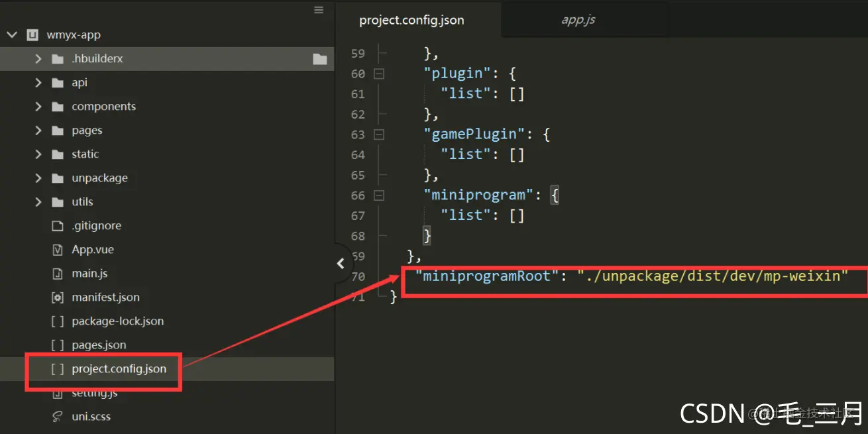This screenshot has width=868, height=434.
Task: Expand the unpackage folder chevron
Action: point(38,178)
